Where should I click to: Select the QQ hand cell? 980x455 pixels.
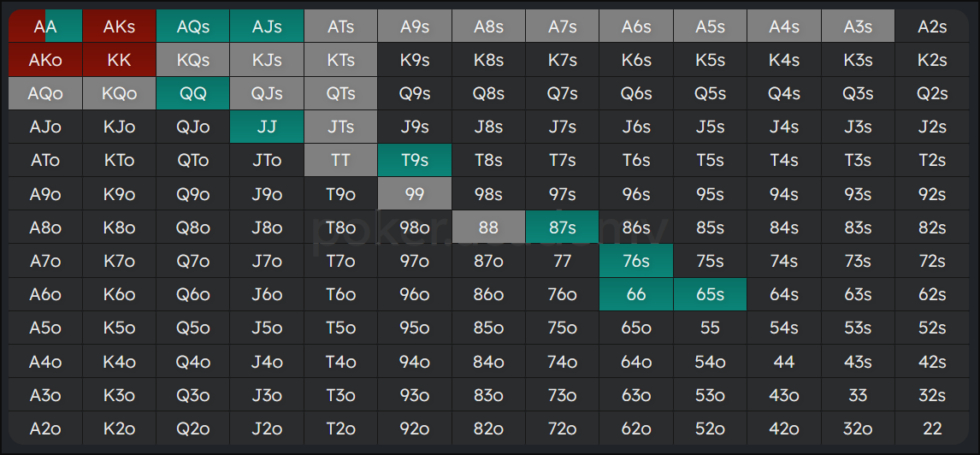coord(193,94)
